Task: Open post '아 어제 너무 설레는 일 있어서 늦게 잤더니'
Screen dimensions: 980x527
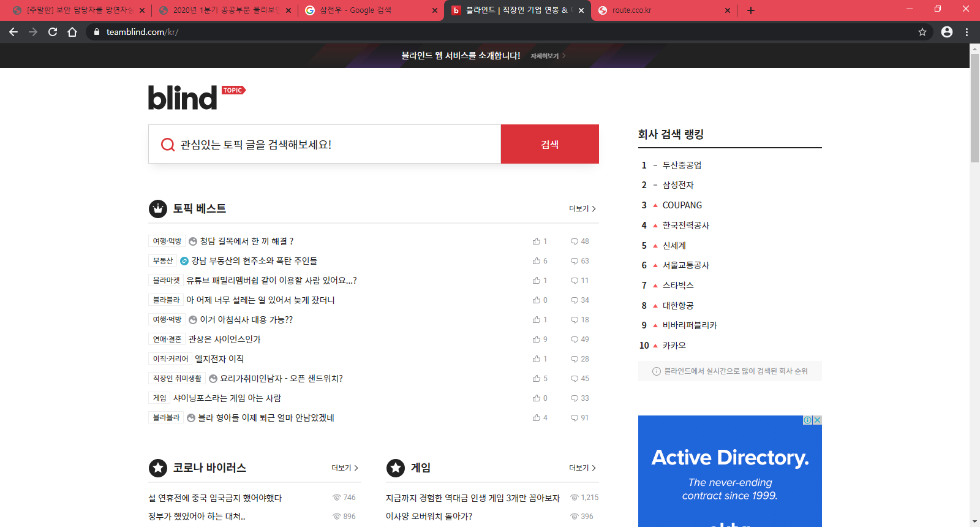Action: pos(260,300)
